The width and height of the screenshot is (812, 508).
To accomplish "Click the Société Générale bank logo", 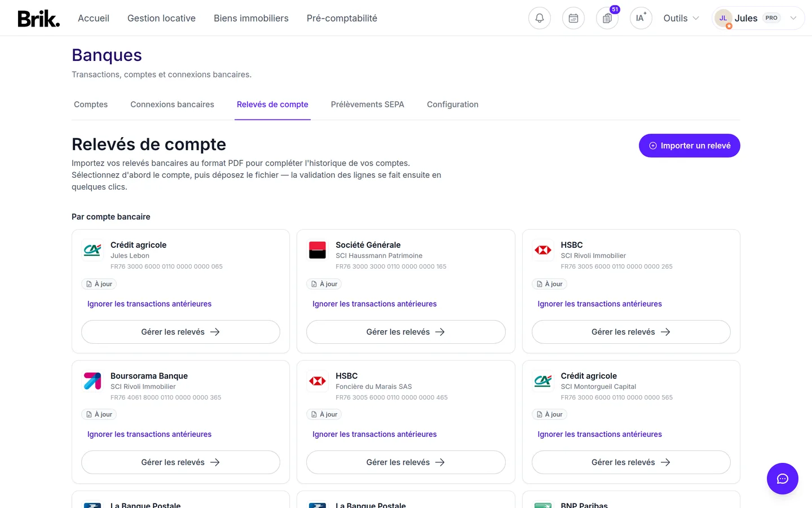I will point(317,250).
